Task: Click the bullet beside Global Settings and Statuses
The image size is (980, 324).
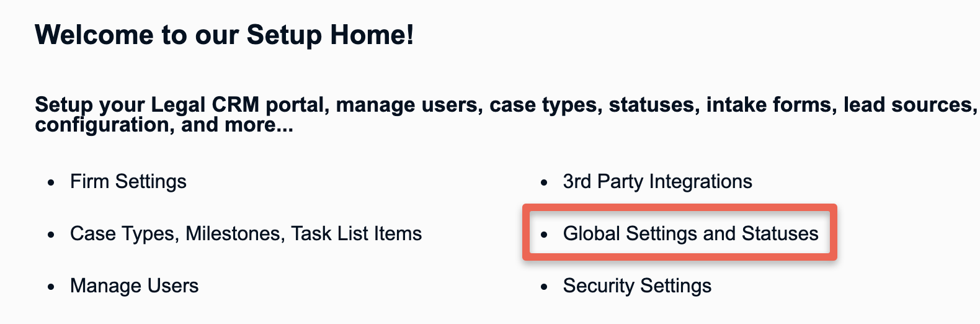Action: 545,235
